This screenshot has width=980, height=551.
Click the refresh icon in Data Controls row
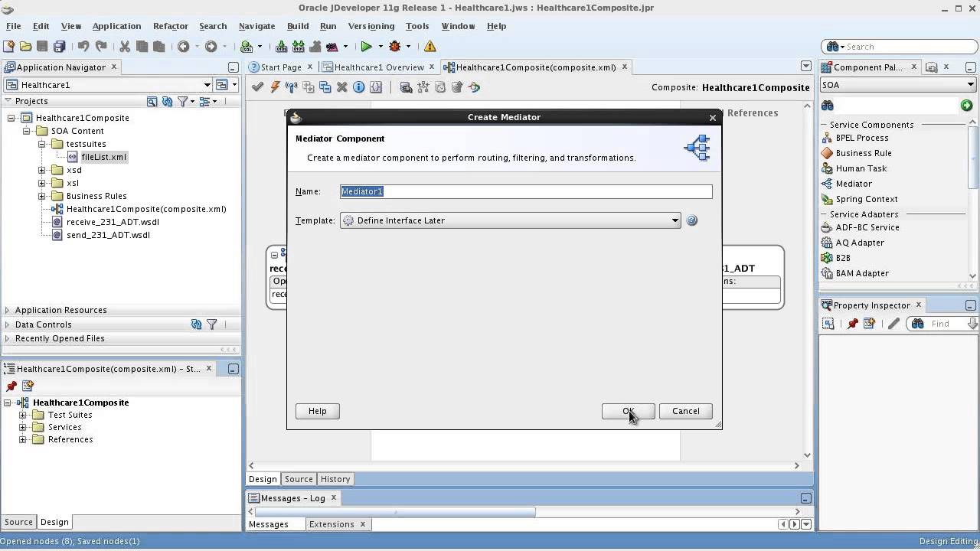coord(196,324)
